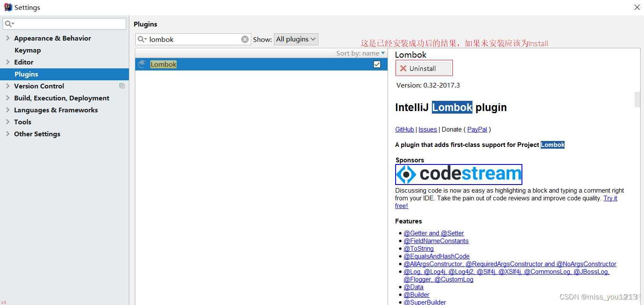This screenshot has width=644, height=305.
Task: Click the IntelliJ Lombok plugin heading
Action: (x=451, y=107)
